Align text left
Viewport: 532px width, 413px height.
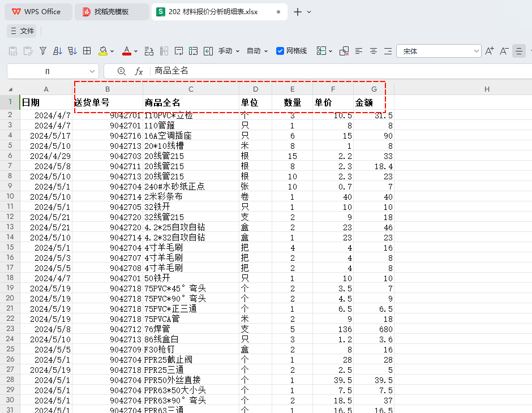[359, 51]
